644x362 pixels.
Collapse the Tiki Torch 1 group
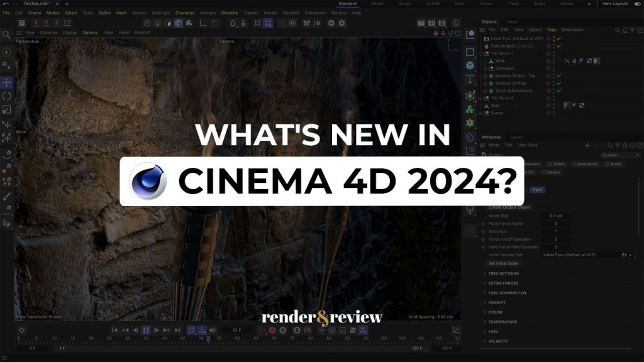pyautogui.click(x=481, y=53)
